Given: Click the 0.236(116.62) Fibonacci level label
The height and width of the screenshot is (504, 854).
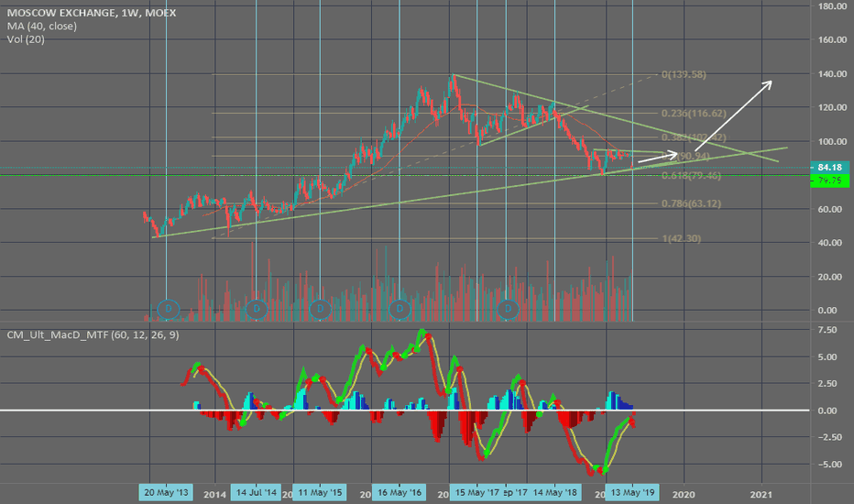Looking at the screenshot, I should (694, 114).
